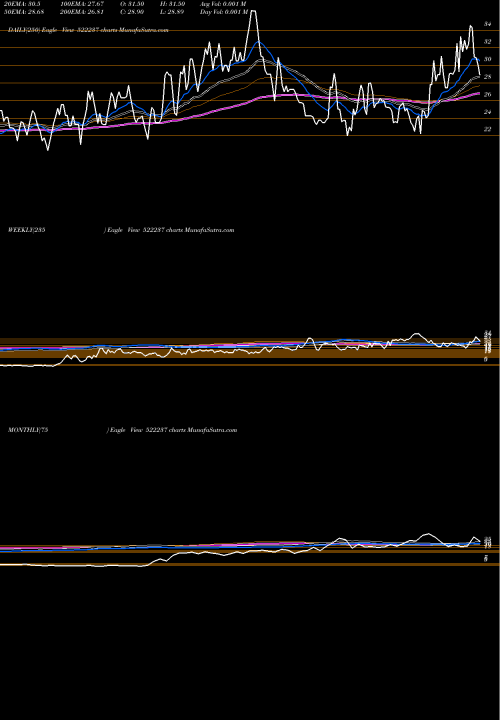Click the 100EMA: 27.67 value
The height and width of the screenshot is (720, 500).
click(x=80, y=4)
